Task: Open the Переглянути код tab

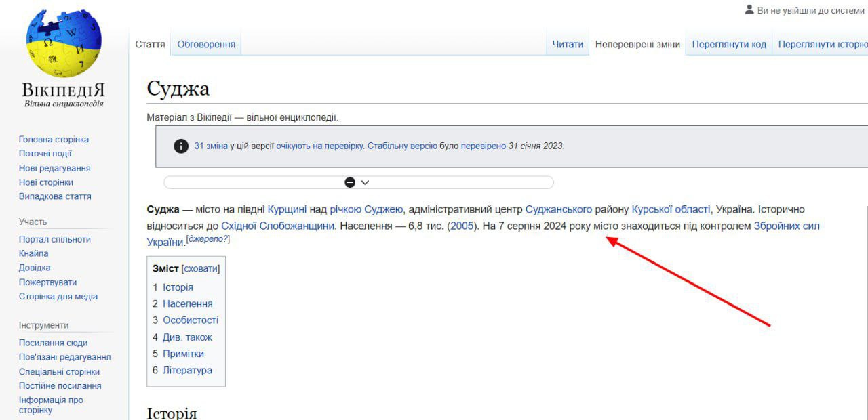Action: tap(729, 44)
